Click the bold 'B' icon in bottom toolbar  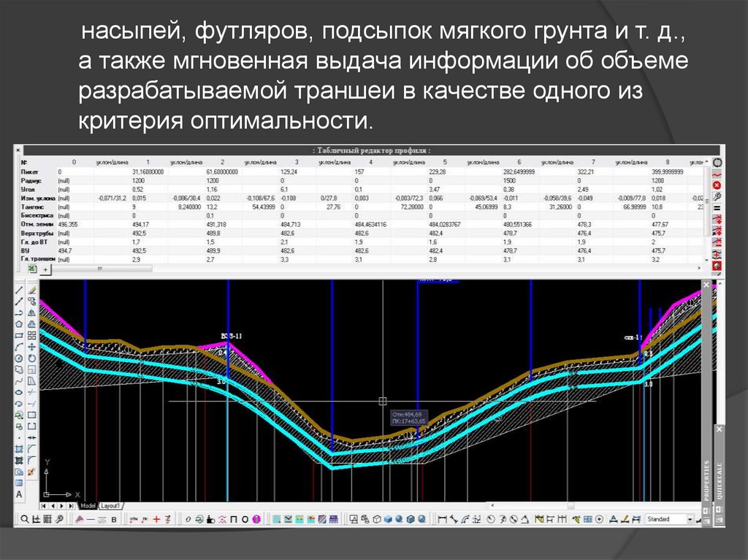click(114, 519)
